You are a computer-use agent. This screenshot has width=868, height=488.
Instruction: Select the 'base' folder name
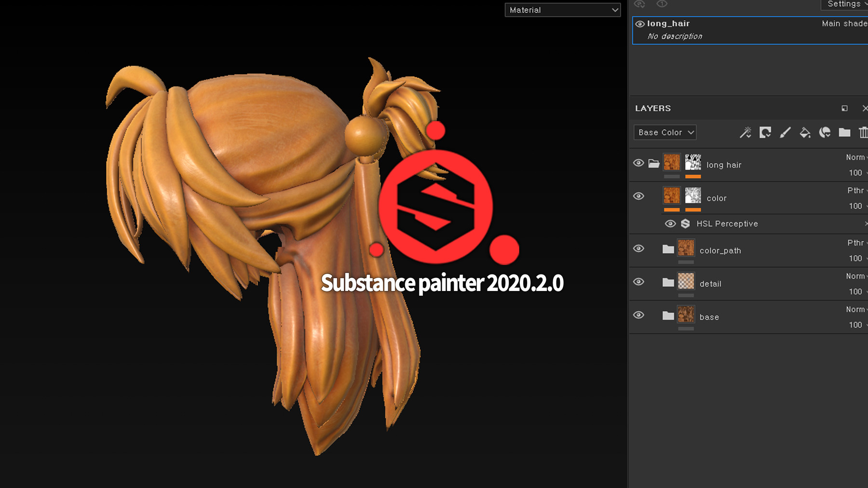coord(709,317)
